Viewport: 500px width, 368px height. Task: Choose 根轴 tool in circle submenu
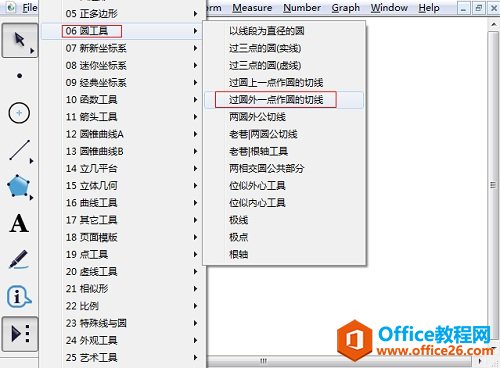tap(284, 255)
